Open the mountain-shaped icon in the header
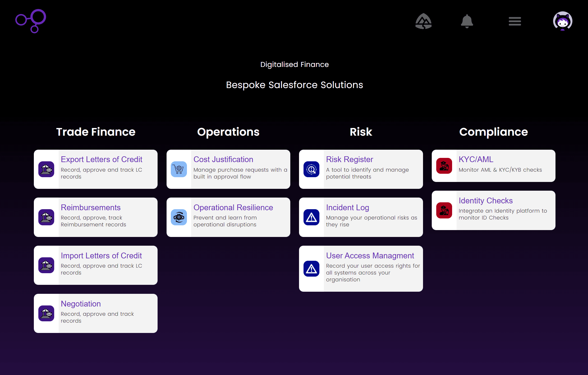The width and height of the screenshot is (588, 375). 424,21
